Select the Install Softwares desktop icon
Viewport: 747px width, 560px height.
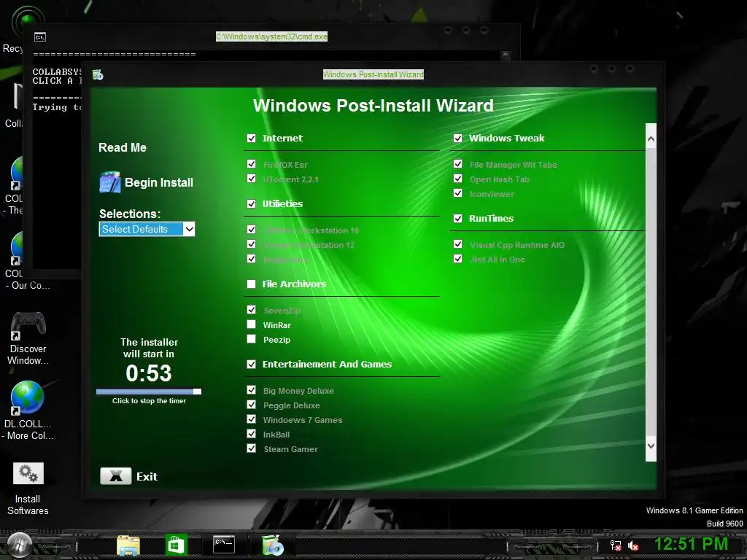tap(28, 489)
